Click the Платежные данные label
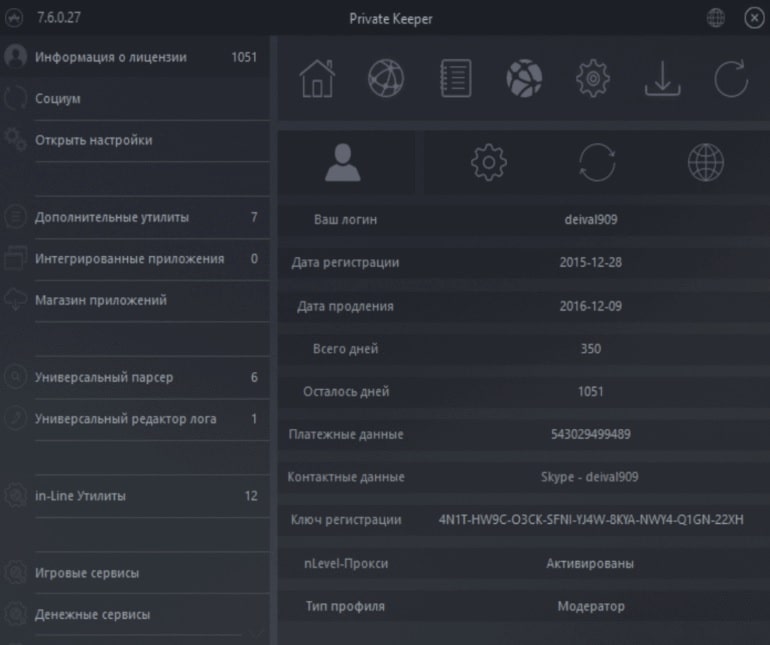This screenshot has width=770, height=645. tap(346, 434)
